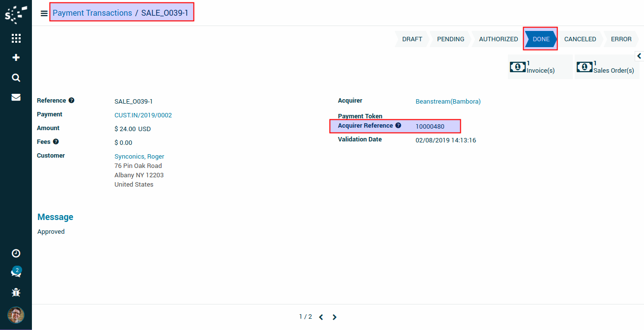Open Payment Transactions breadcrumb link
The width and height of the screenshot is (644, 330).
92,13
